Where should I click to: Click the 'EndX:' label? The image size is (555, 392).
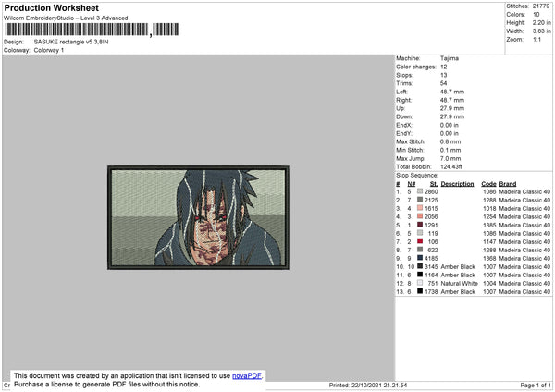pyautogui.click(x=404, y=125)
